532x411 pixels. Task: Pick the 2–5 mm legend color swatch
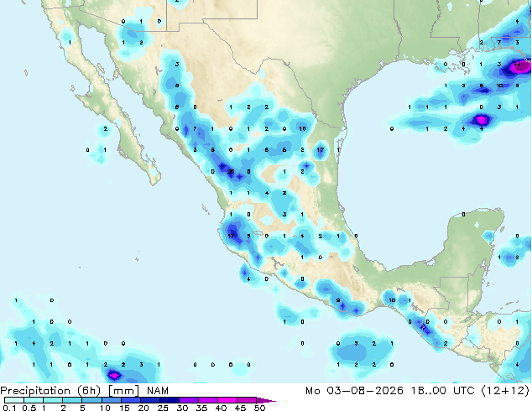tap(72, 400)
